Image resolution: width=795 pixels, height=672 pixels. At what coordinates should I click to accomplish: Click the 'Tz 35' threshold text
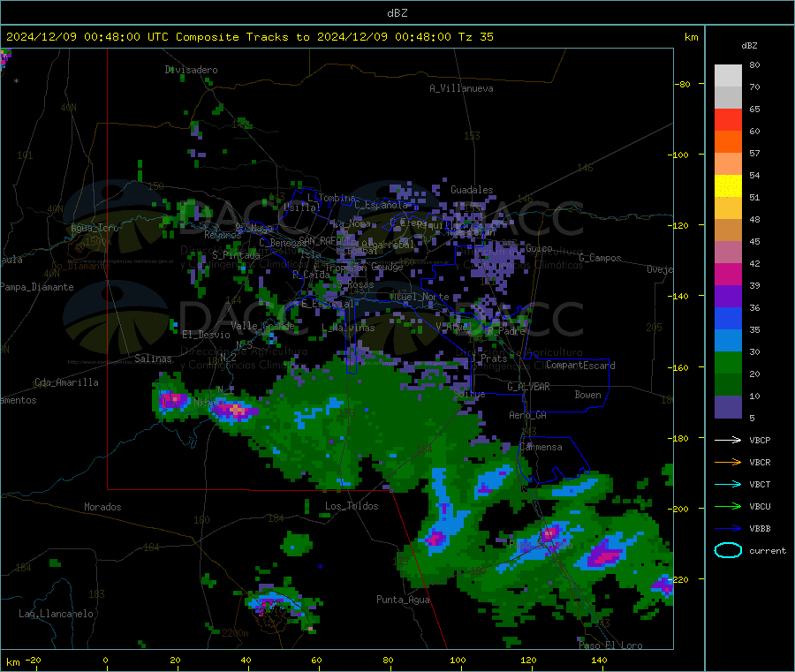coord(475,37)
